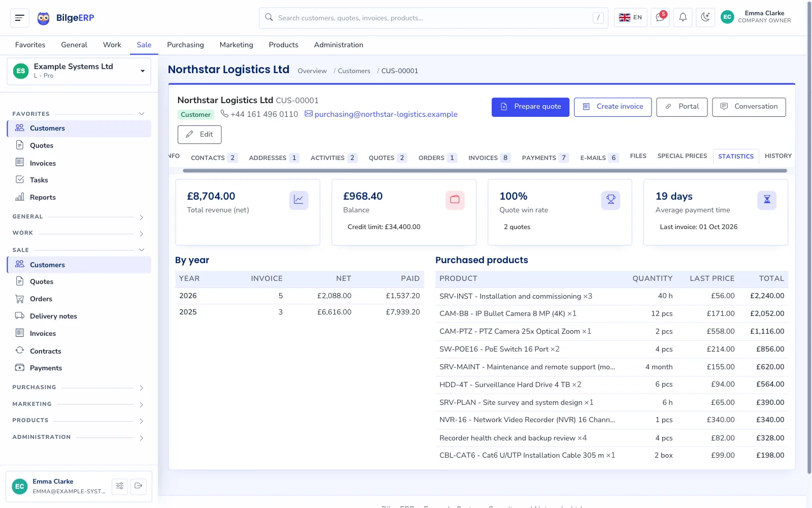Image resolution: width=812 pixels, height=508 pixels.
Task: Open the notifications bell icon
Action: [x=683, y=18]
